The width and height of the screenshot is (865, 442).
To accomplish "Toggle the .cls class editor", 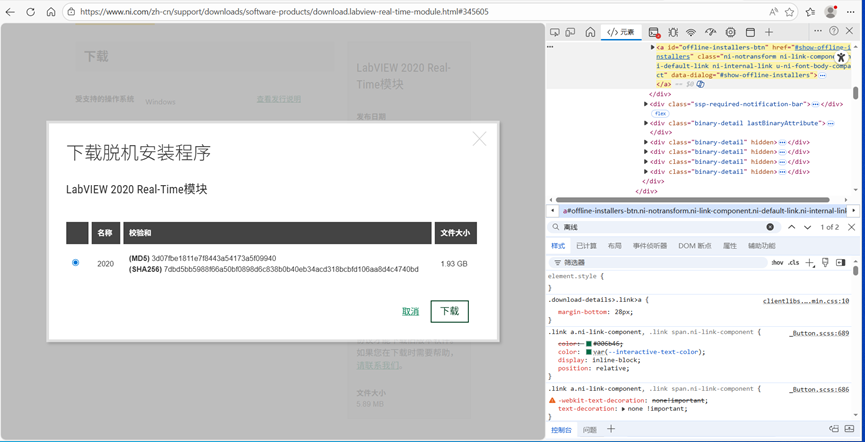I will (793, 263).
